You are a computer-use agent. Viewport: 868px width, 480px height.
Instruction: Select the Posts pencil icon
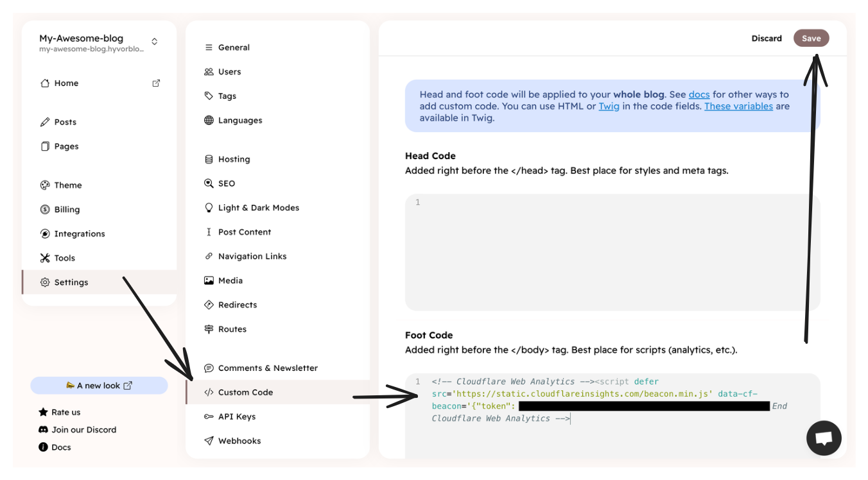[x=44, y=121]
